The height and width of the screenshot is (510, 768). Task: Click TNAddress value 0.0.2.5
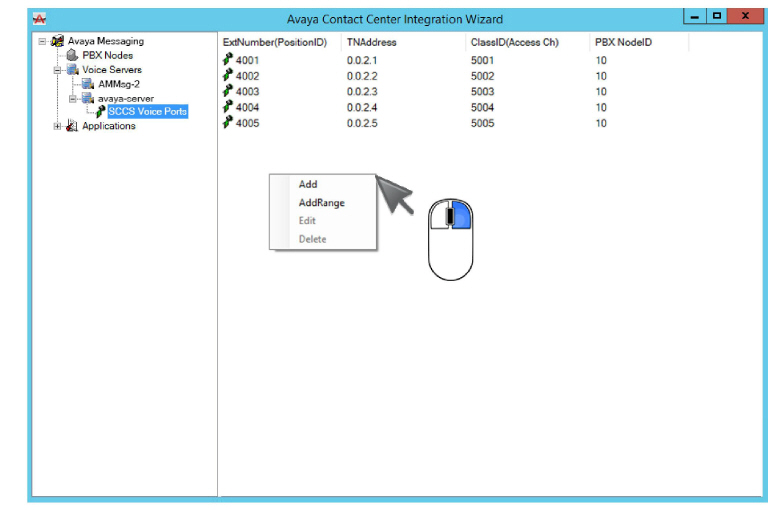pos(362,123)
